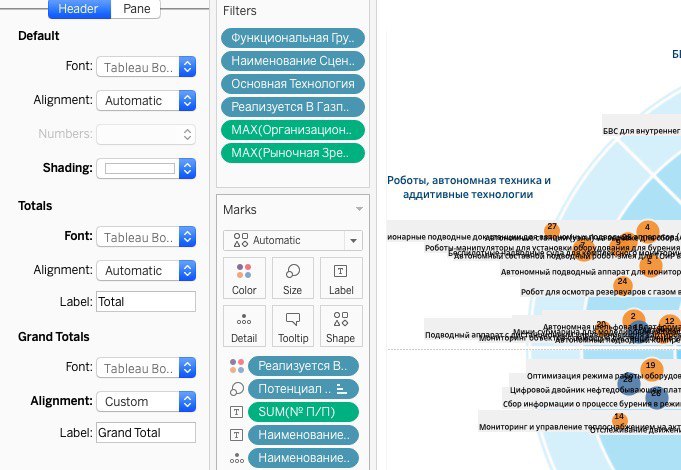This screenshot has width=681, height=470.
Task: Click detail icon beside last Наименование.. pill
Action: point(237,458)
